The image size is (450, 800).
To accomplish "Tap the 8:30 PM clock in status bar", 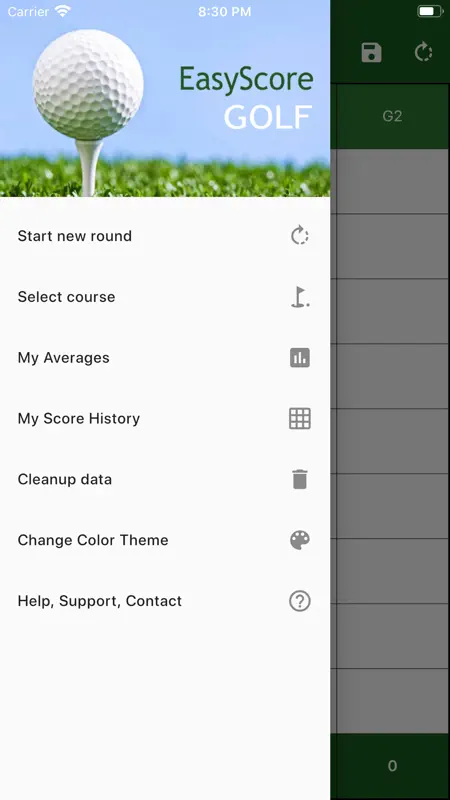I will click(224, 12).
